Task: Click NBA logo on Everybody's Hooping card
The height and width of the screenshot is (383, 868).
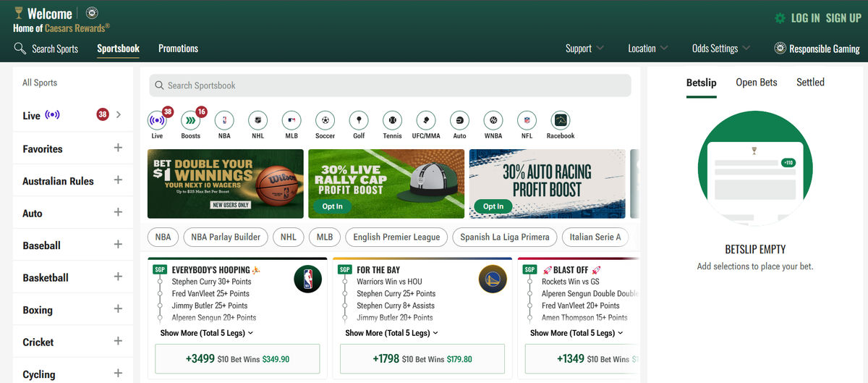Action: pyautogui.click(x=307, y=279)
